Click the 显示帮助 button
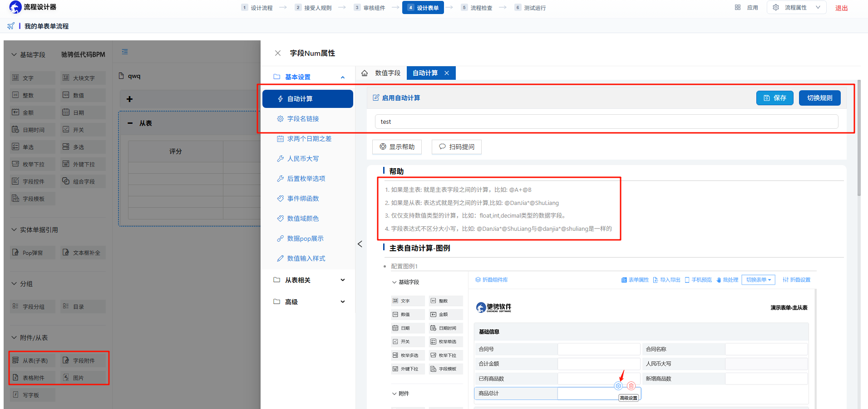 [x=397, y=147]
